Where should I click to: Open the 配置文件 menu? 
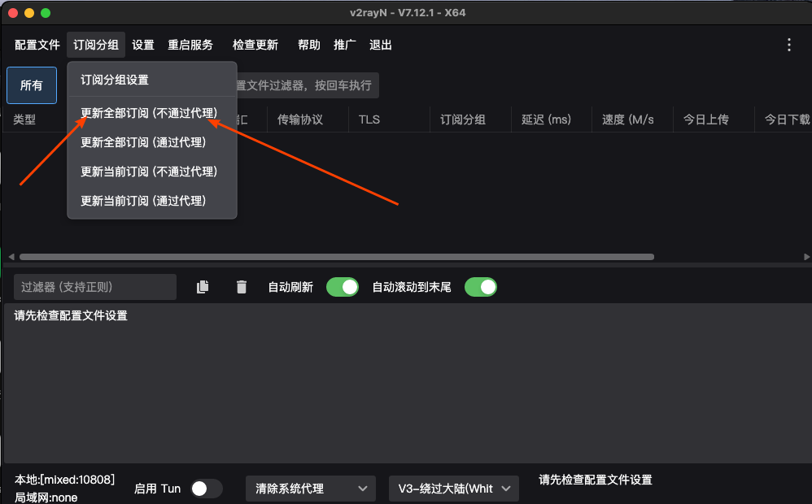[x=37, y=45]
